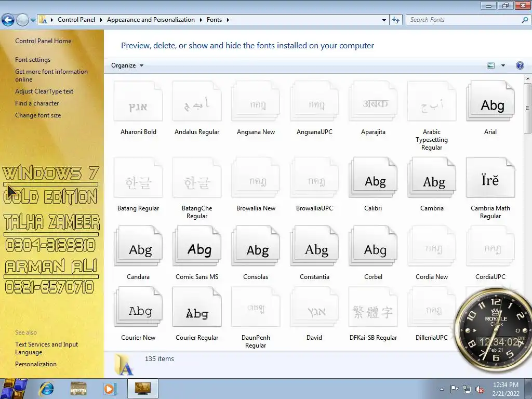Viewport: 532px width, 399px height.
Task: Select the Arial font family icon
Action: (x=490, y=101)
